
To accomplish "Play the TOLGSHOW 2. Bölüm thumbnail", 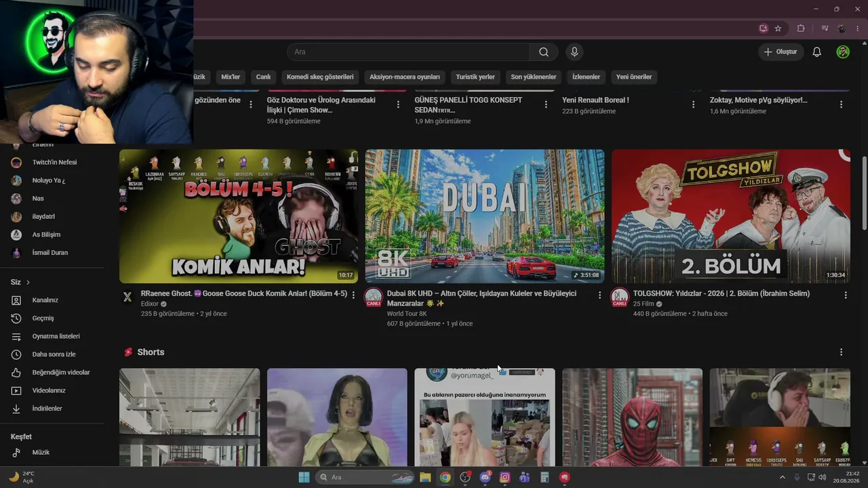I will tap(731, 216).
